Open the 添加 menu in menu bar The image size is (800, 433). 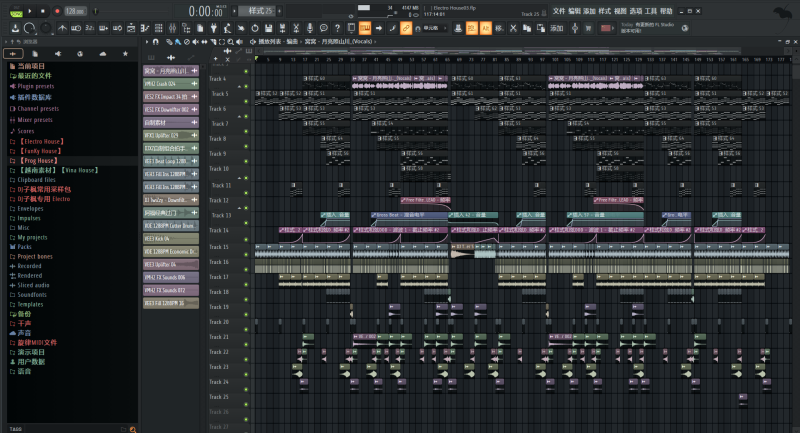click(589, 11)
